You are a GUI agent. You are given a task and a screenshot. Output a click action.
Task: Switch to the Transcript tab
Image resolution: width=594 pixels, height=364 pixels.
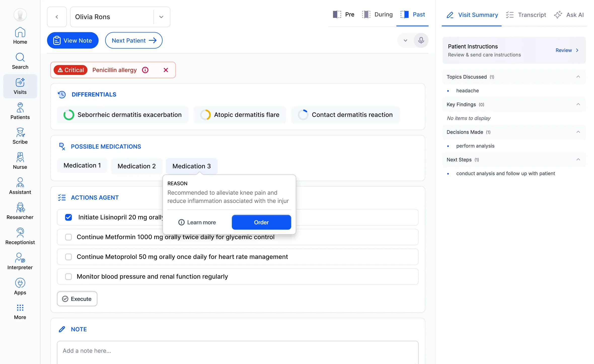(x=526, y=15)
